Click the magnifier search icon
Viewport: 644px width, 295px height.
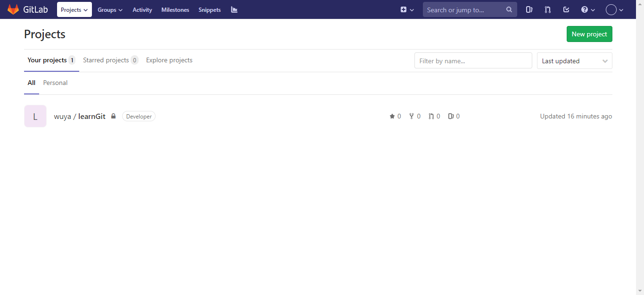[x=509, y=9]
